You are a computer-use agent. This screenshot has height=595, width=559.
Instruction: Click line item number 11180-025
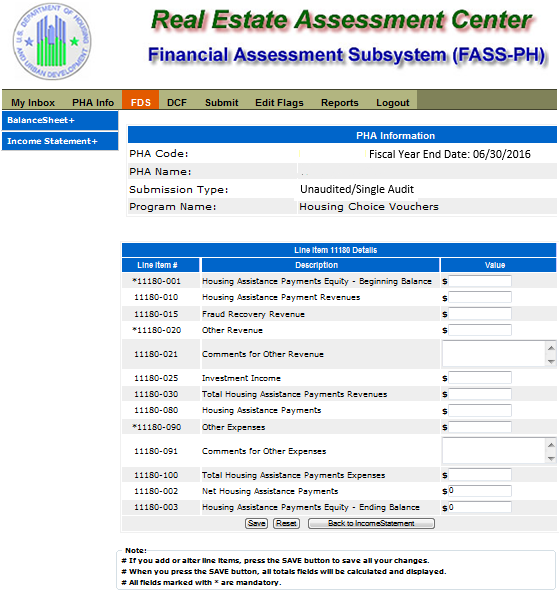156,378
